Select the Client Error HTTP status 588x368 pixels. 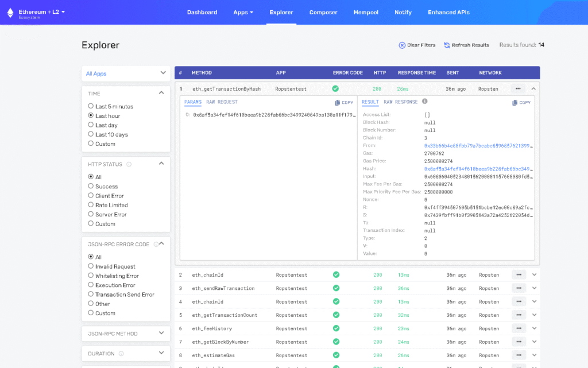coord(91,196)
